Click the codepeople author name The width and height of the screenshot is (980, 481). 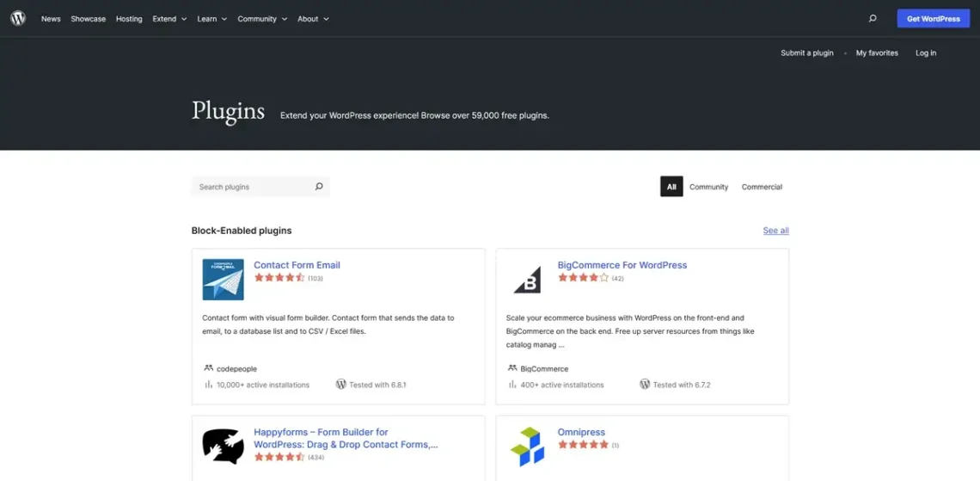coord(237,369)
